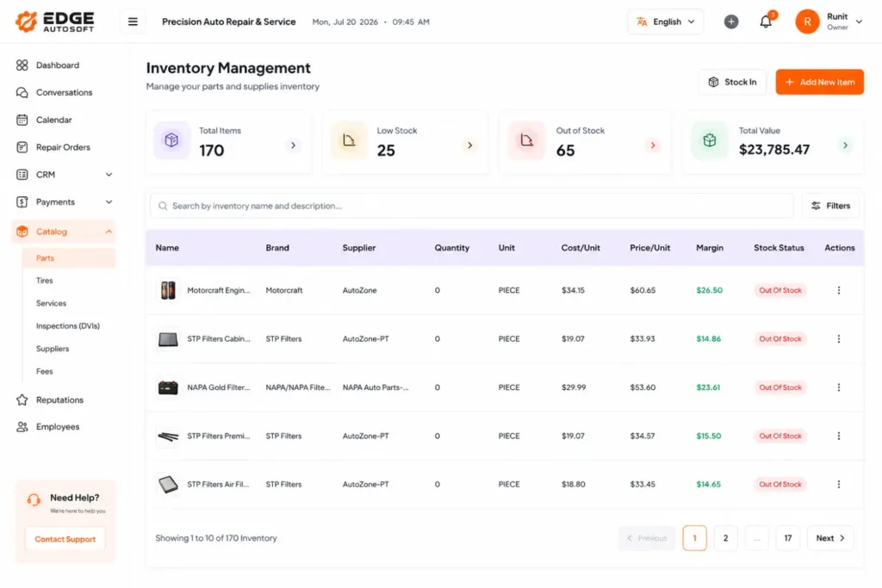Expand the Payments menu chevron
882x588 pixels.
pyautogui.click(x=109, y=201)
